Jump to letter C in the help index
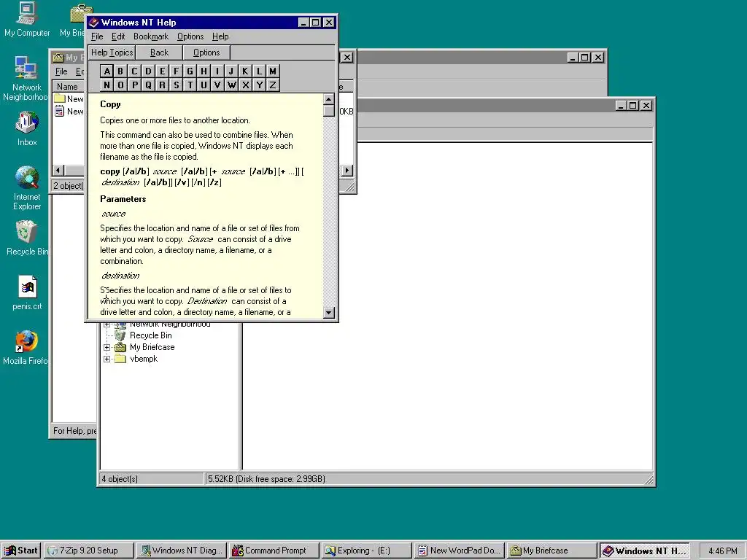The width and height of the screenshot is (747, 560). coord(134,71)
